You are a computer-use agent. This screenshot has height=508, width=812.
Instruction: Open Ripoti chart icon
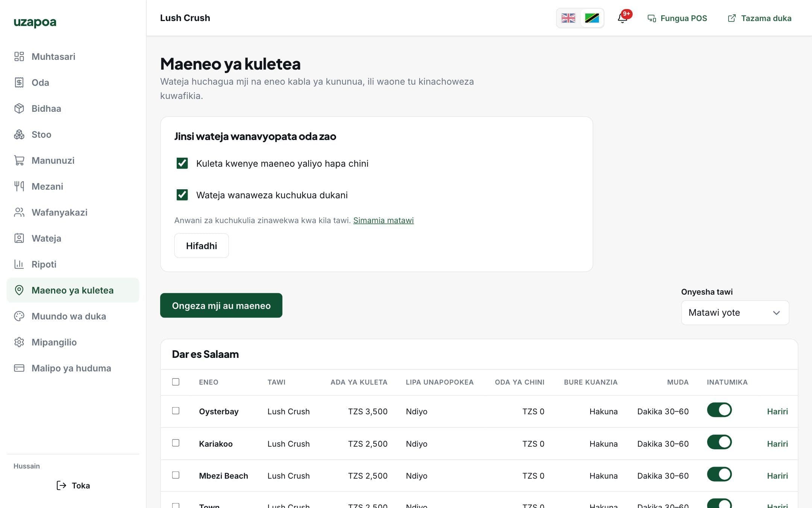point(19,264)
